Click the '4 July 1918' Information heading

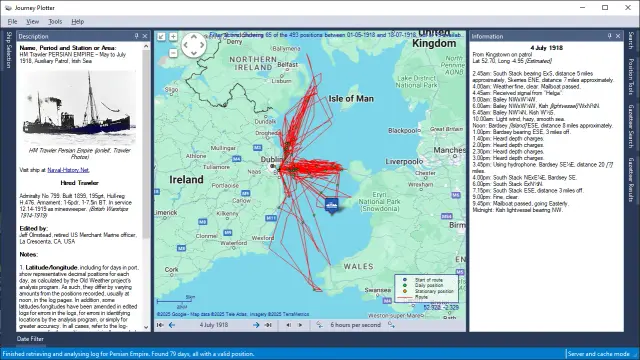[x=546, y=48]
